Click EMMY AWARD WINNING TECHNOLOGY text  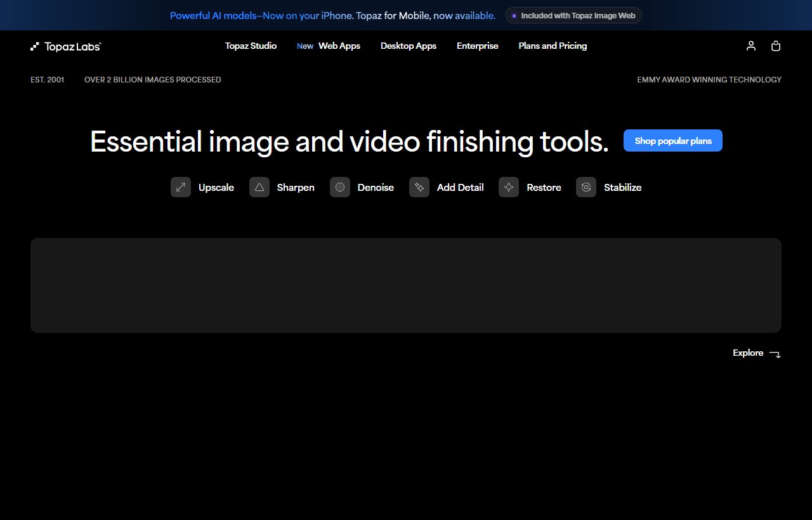709,80
